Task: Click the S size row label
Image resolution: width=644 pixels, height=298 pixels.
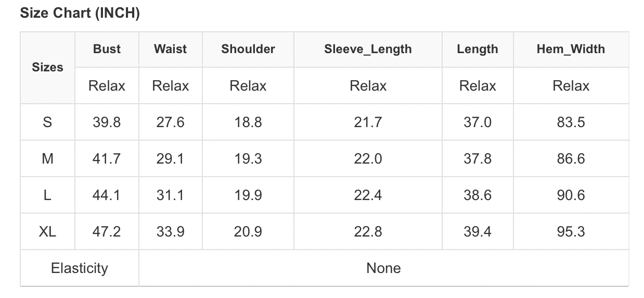Action: click(47, 122)
